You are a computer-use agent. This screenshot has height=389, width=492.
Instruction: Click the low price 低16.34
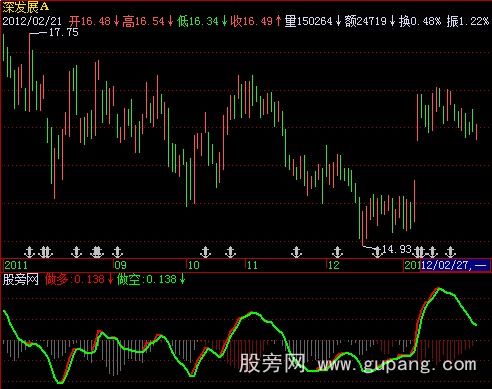(x=198, y=22)
